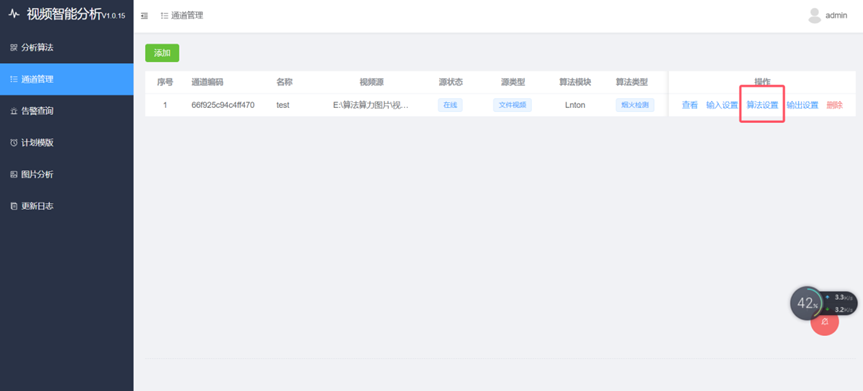Click the red floating circle button

coord(825,323)
